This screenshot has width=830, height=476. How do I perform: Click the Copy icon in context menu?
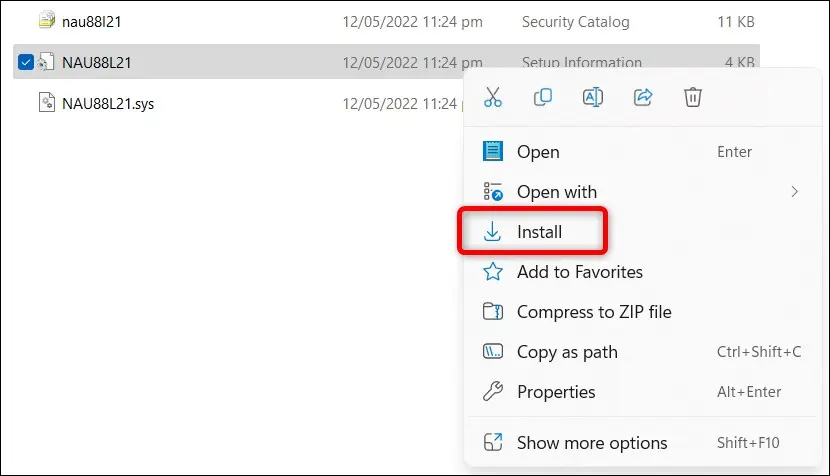coord(543,97)
